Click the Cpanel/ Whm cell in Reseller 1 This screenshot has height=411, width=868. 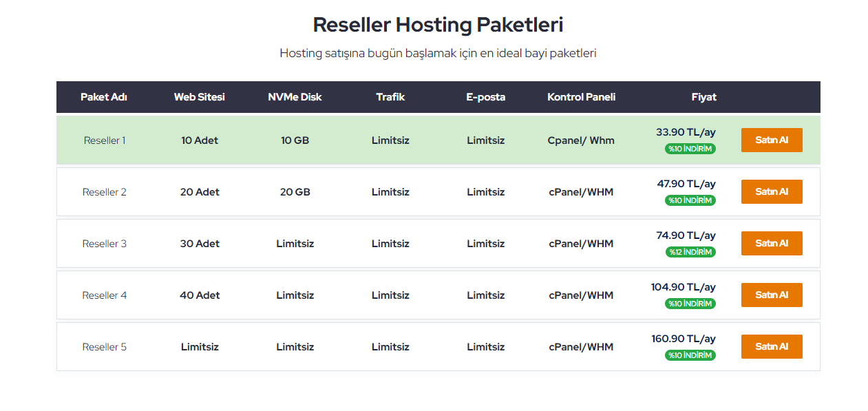point(581,140)
